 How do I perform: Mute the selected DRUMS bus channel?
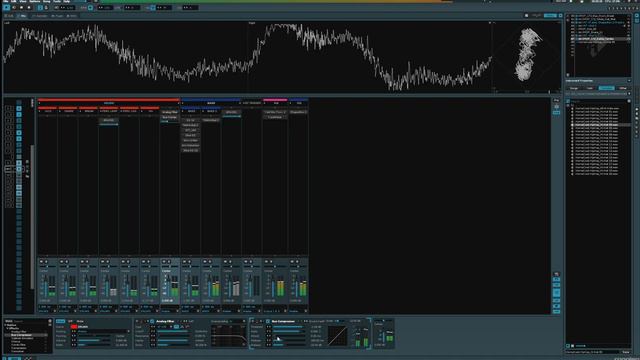pyautogui.click(x=164, y=262)
